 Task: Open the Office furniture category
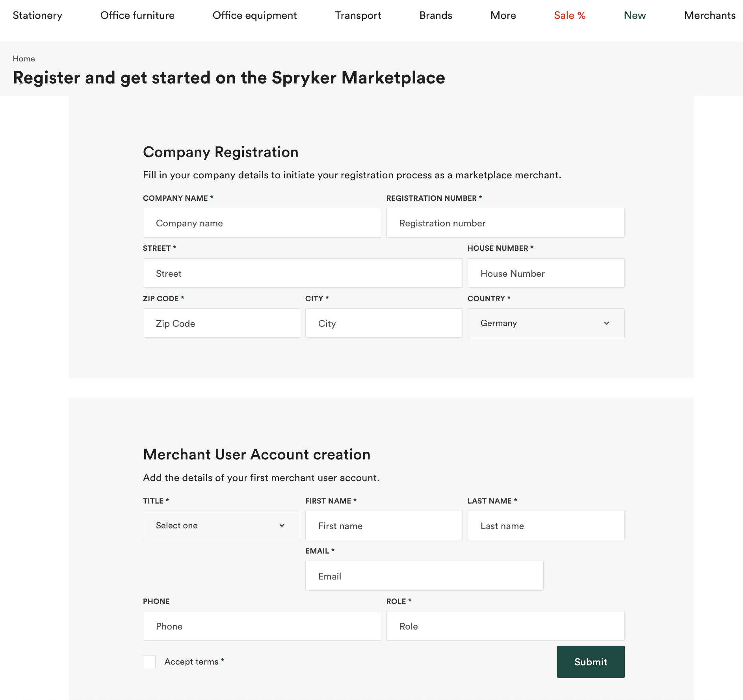pyautogui.click(x=137, y=15)
